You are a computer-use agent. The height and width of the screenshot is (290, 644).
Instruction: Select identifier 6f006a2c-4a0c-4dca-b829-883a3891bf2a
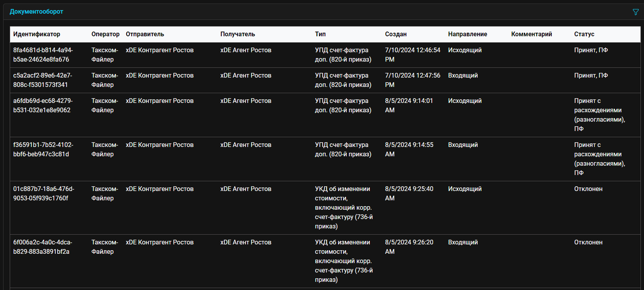(x=42, y=247)
